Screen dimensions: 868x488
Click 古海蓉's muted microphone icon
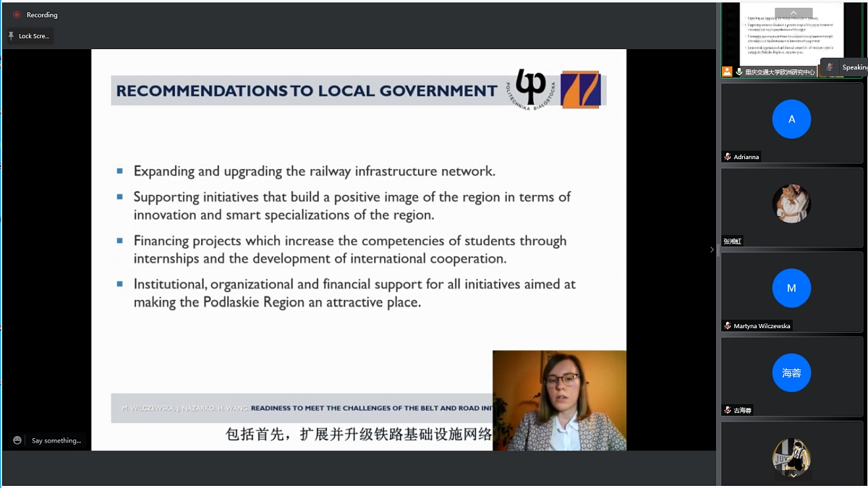tap(728, 411)
